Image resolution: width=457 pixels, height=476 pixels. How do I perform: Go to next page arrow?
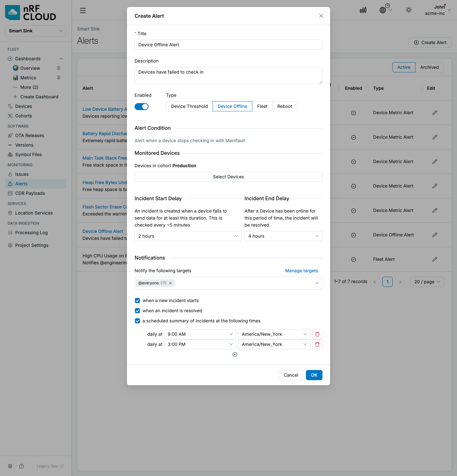(400, 282)
